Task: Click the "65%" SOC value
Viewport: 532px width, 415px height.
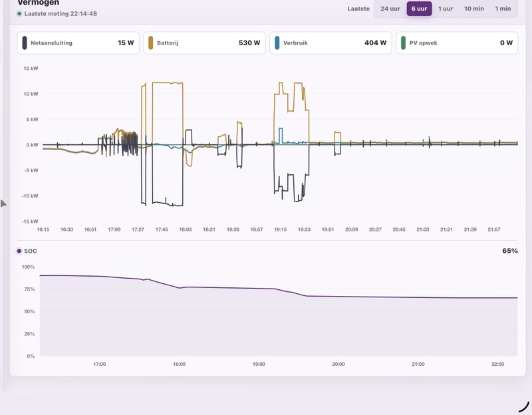Action: pyautogui.click(x=510, y=251)
